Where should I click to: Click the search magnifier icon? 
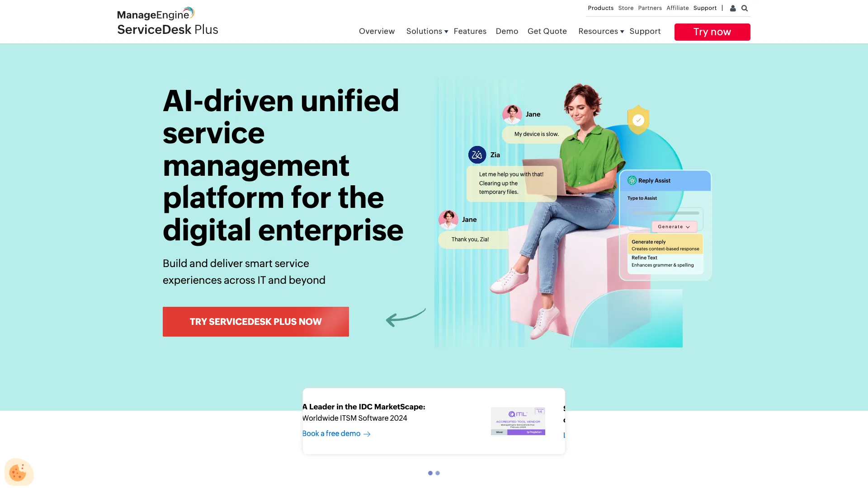coord(745,8)
